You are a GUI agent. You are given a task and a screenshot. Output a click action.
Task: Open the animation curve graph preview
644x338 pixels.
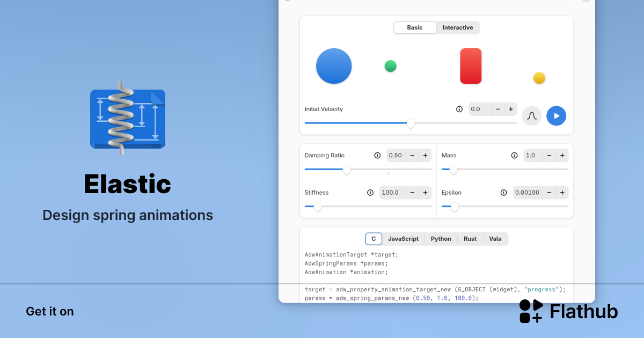point(531,115)
